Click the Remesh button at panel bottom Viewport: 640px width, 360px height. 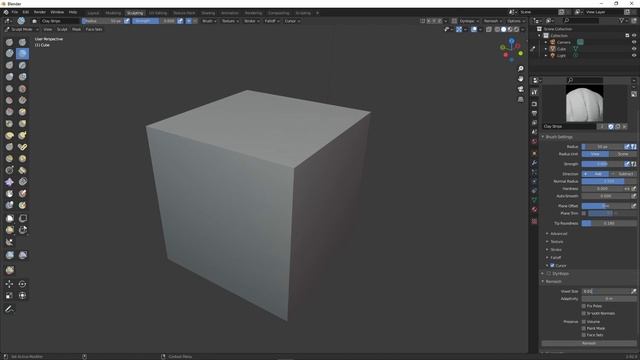(589, 343)
